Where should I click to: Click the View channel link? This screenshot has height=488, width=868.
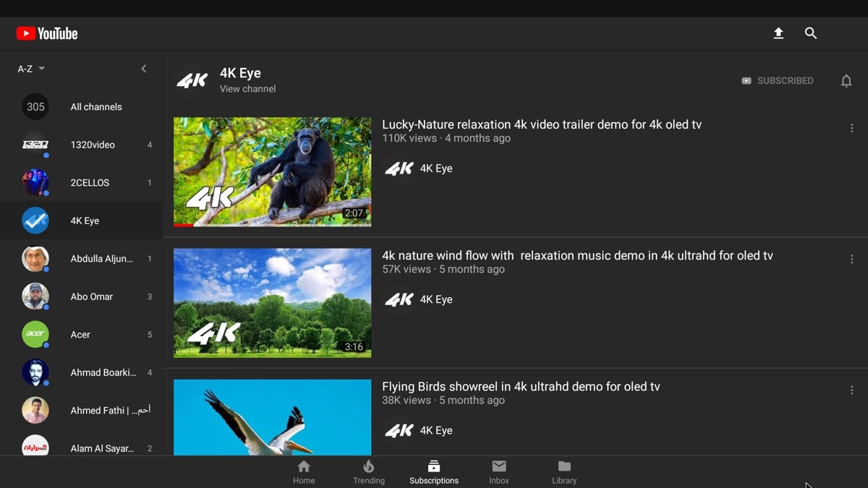248,89
